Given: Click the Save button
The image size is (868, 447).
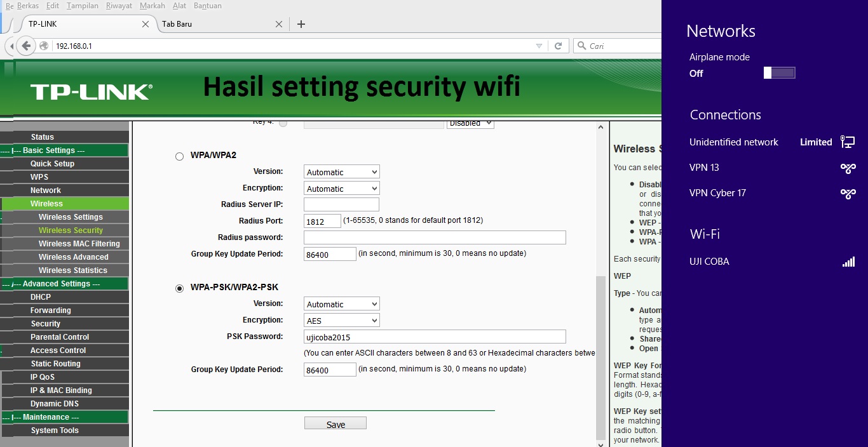Looking at the screenshot, I should tap(336, 424).
